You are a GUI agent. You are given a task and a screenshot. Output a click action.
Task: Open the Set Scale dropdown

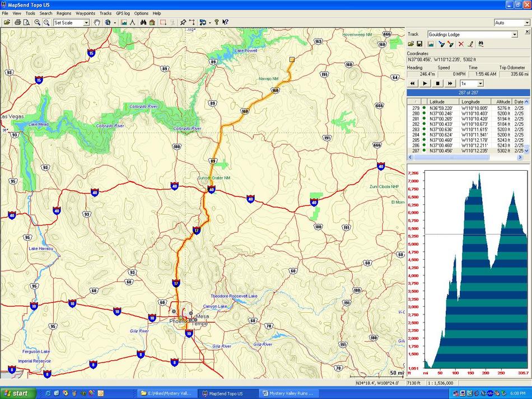click(x=86, y=23)
